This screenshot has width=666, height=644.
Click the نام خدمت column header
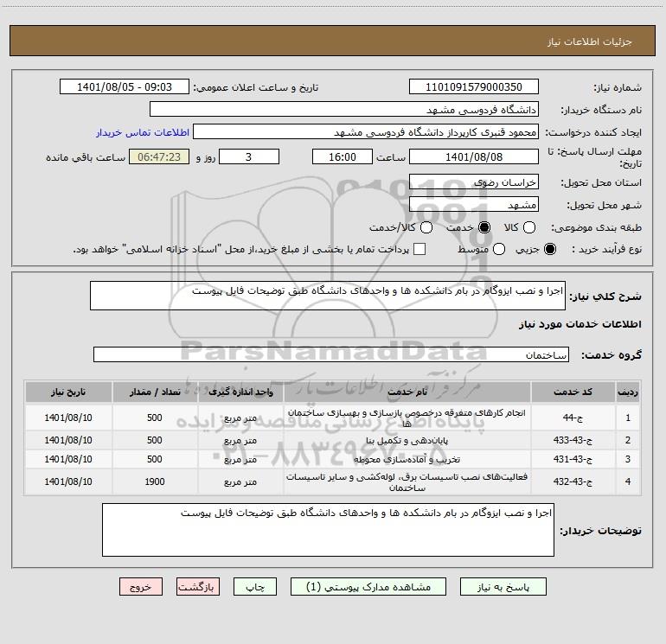point(407,392)
